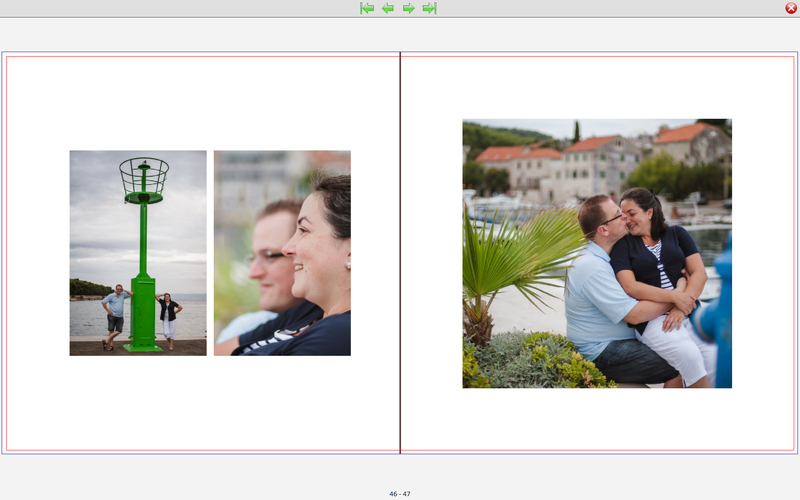Select the close-up smiling couple photo
The width and height of the screenshot is (800, 500).
click(x=282, y=253)
